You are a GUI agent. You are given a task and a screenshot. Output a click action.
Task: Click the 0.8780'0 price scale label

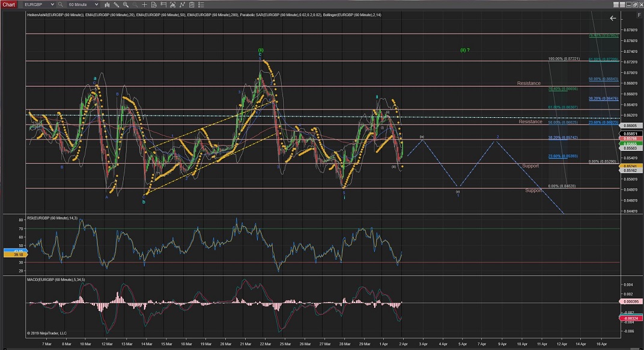[630, 30]
